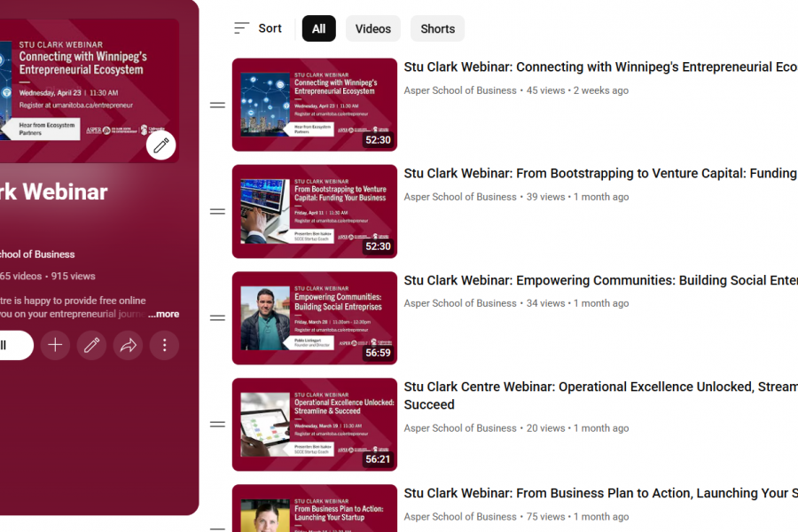Select the All filter chip
This screenshot has width=798, height=532.
318,28
